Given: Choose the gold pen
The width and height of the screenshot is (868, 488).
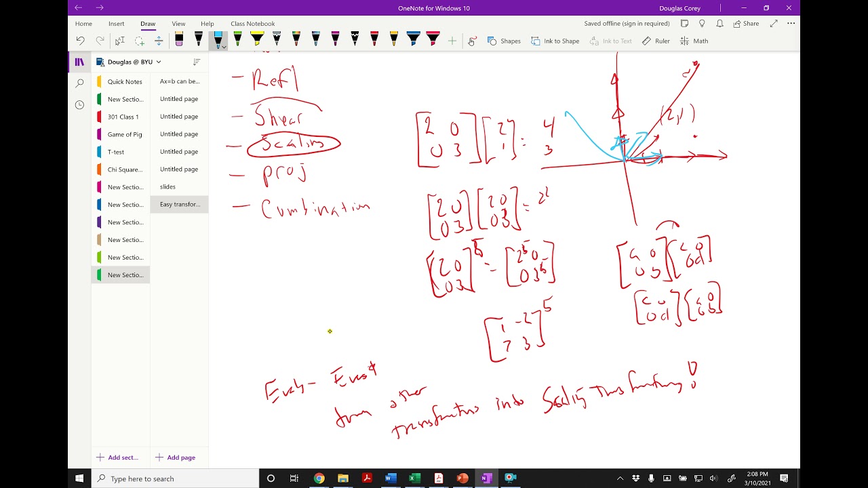Looking at the screenshot, I should pos(394,39).
